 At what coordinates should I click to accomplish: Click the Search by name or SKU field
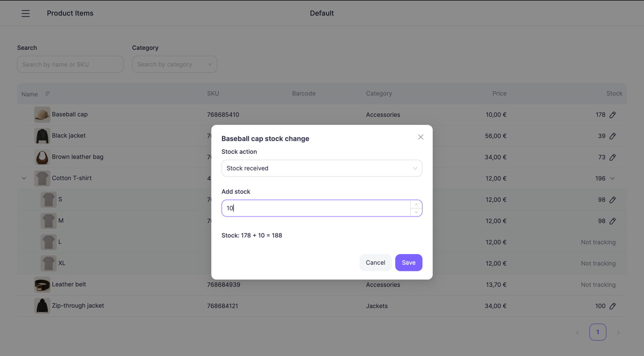(70, 64)
